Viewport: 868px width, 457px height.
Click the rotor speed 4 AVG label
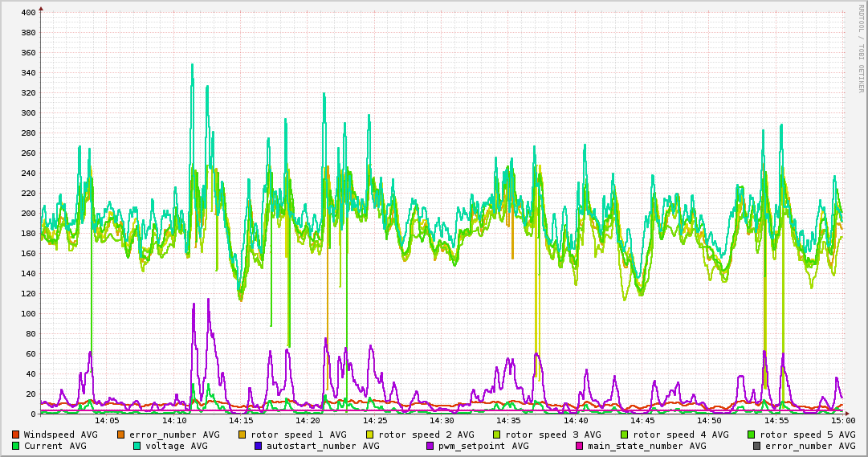coord(681,435)
